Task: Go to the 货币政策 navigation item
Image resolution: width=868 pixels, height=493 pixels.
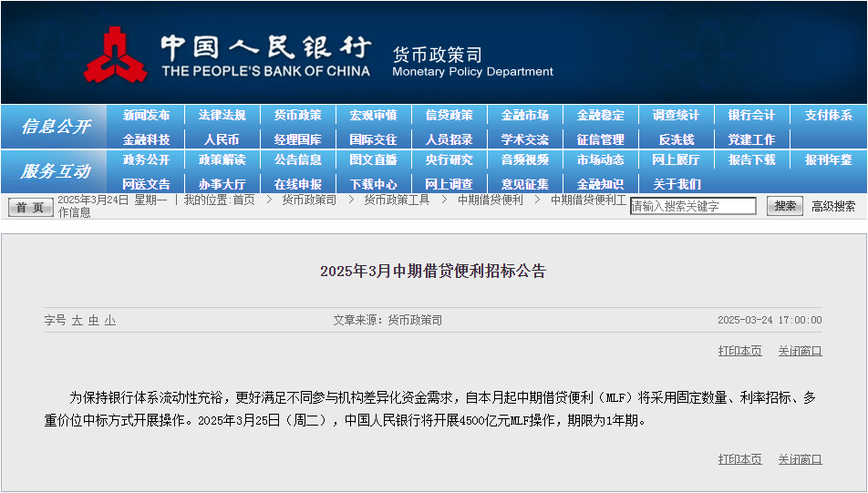Action: 297,116
